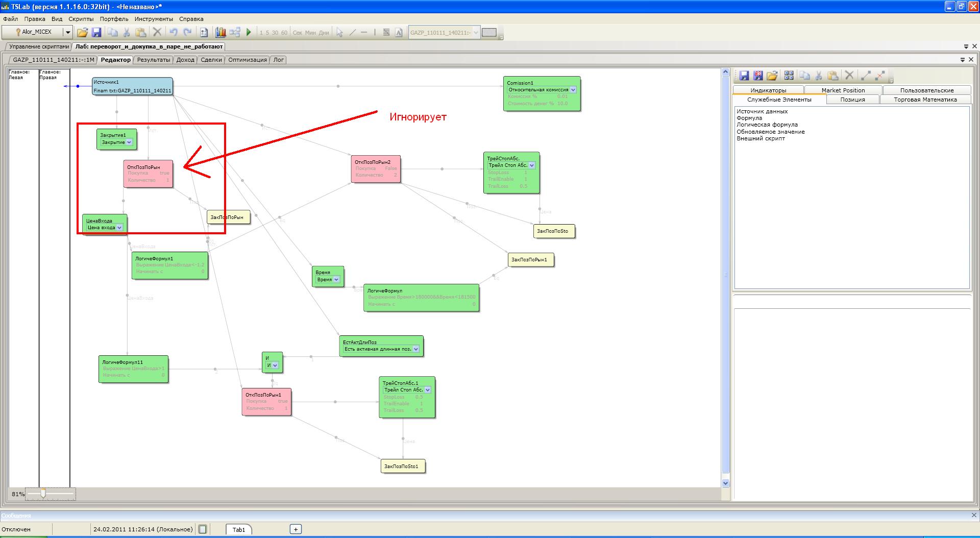Delete with main toolbar X icon
Image resolution: width=980 pixels, height=538 pixels.
[x=157, y=32]
